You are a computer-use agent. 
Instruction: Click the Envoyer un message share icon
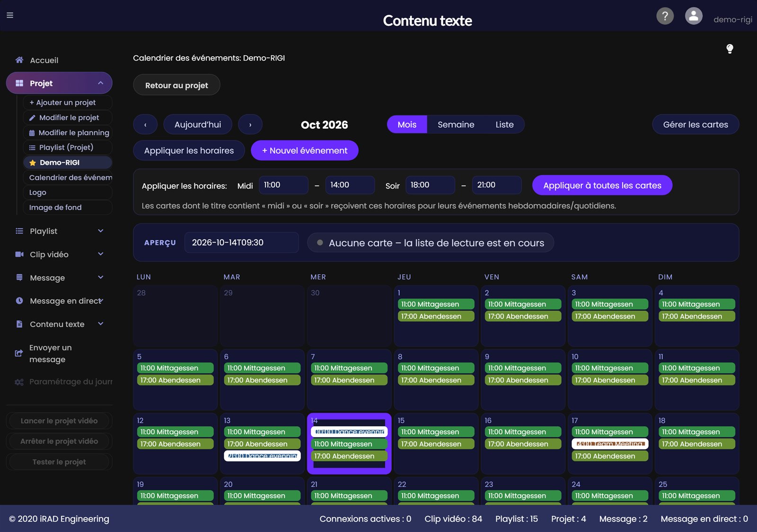19,353
